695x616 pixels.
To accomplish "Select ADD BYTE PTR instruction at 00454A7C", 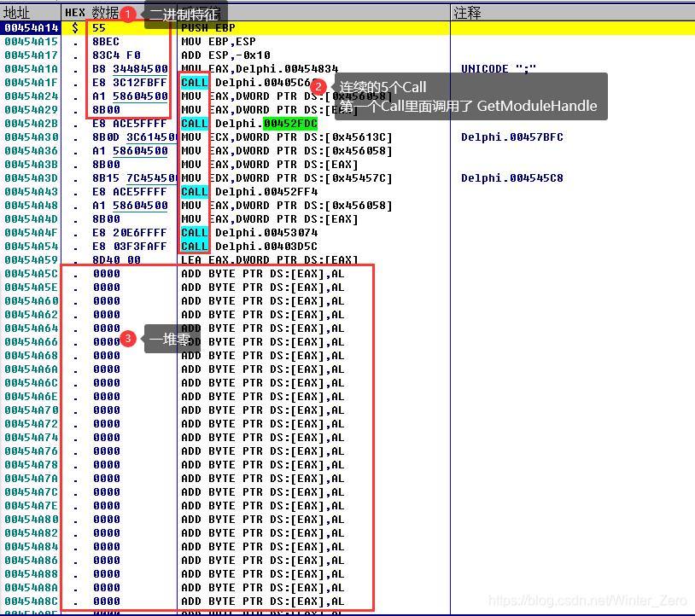I will point(263,492).
